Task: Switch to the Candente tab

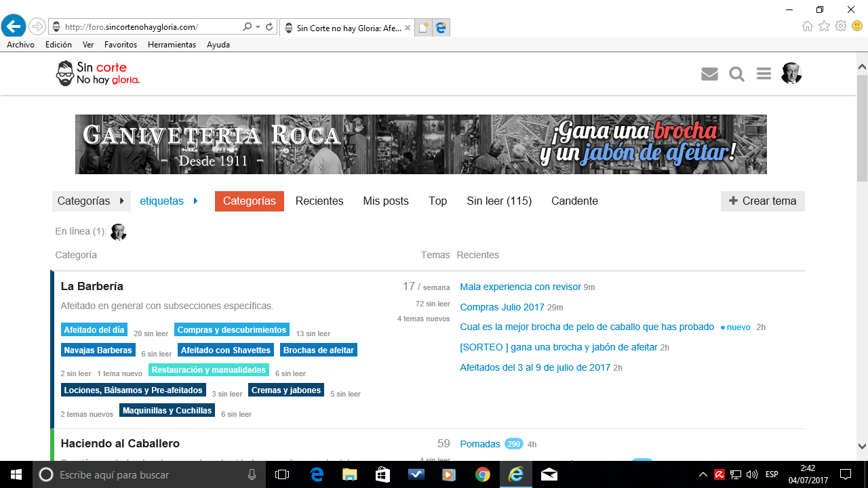Action: click(574, 201)
